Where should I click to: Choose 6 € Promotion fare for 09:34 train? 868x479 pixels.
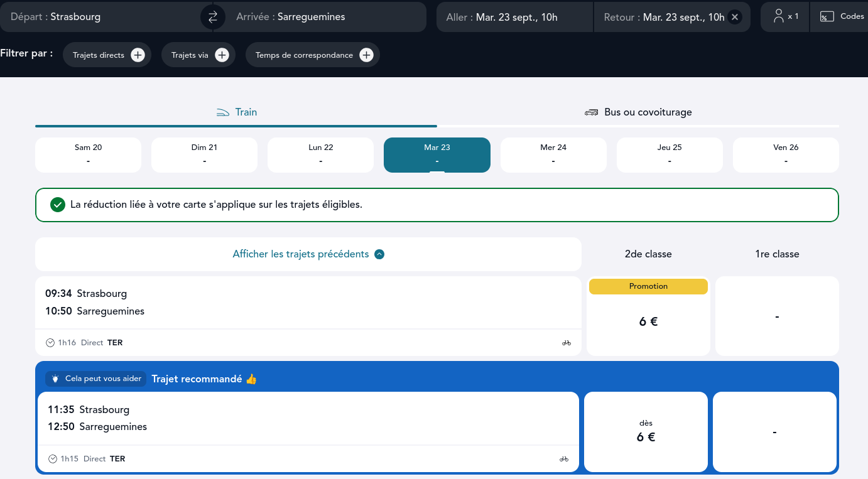(x=648, y=321)
